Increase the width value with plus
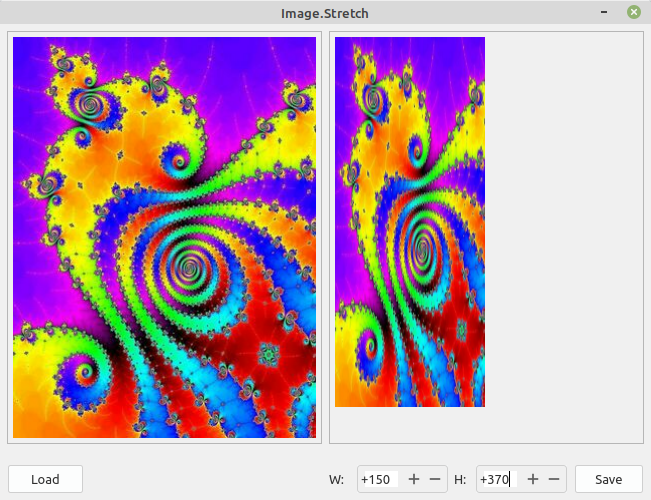Screen dimensions: 651x500 tap(414, 479)
